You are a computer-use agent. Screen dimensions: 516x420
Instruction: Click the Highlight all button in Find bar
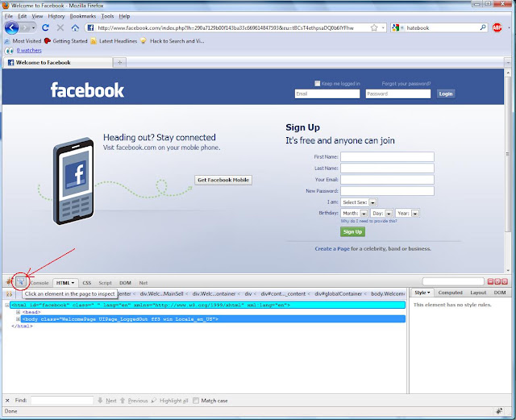[x=170, y=401]
